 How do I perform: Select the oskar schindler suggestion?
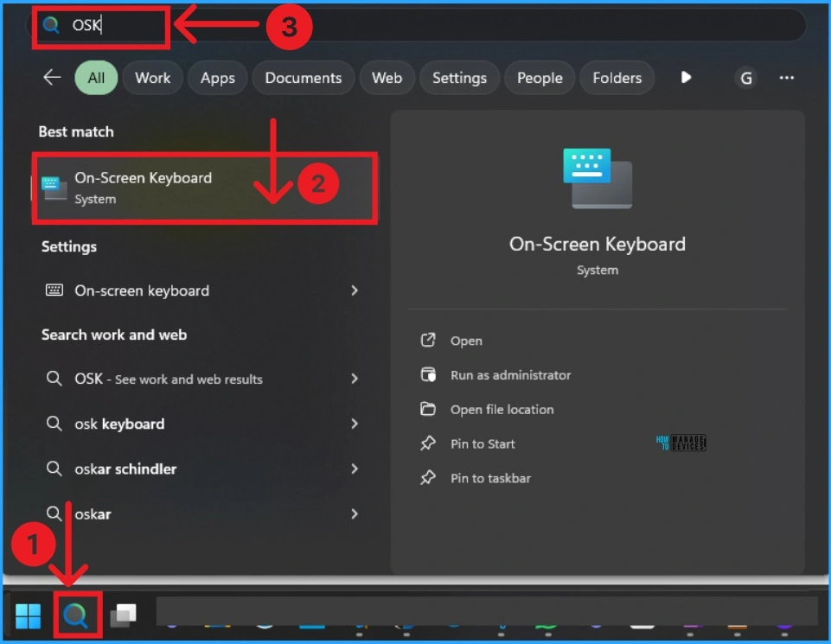[201, 469]
